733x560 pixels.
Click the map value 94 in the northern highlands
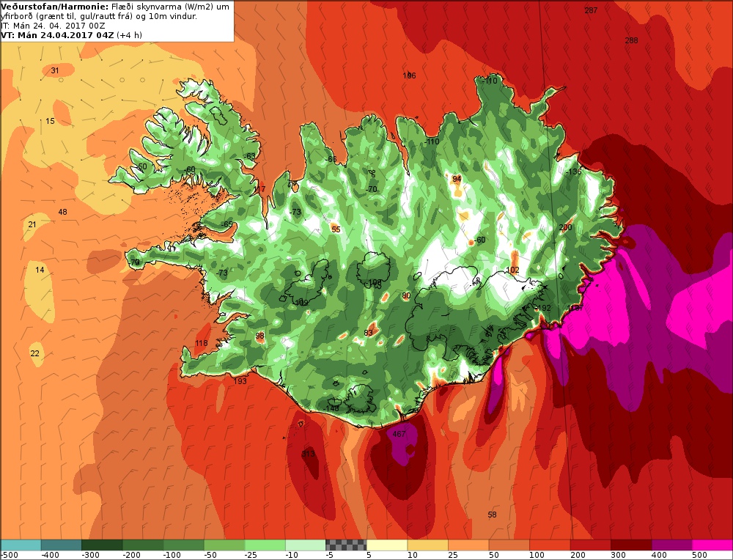(457, 179)
